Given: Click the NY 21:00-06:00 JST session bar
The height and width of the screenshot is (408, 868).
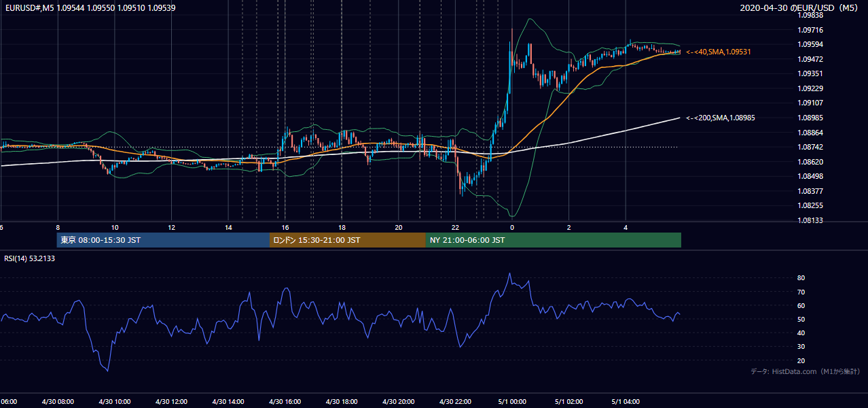Looking at the screenshot, I should 554,240.
